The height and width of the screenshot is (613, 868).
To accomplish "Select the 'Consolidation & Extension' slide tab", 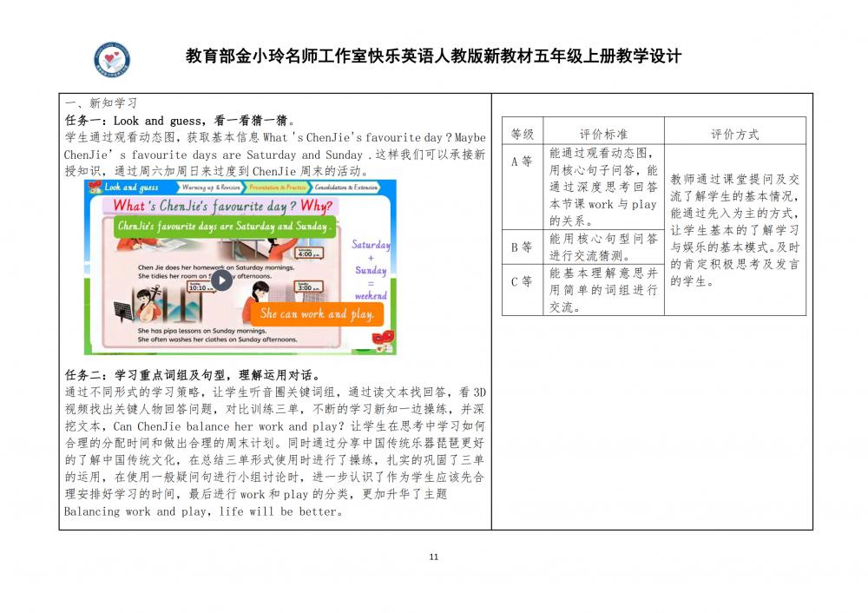I will [346, 188].
